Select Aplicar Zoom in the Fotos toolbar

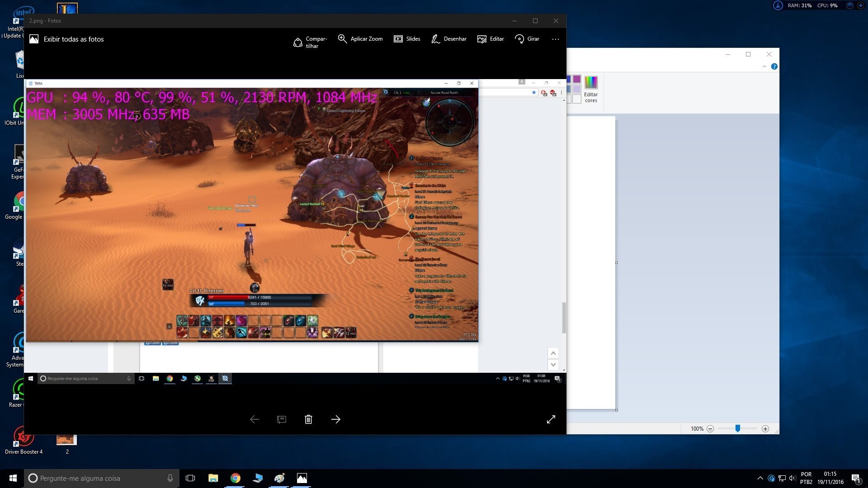[360, 39]
